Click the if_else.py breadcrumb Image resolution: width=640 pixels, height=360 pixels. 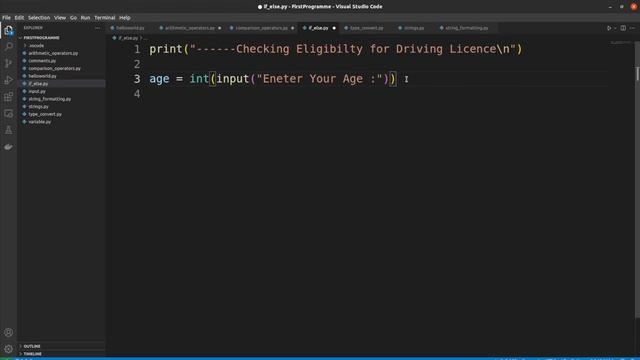pos(128,38)
